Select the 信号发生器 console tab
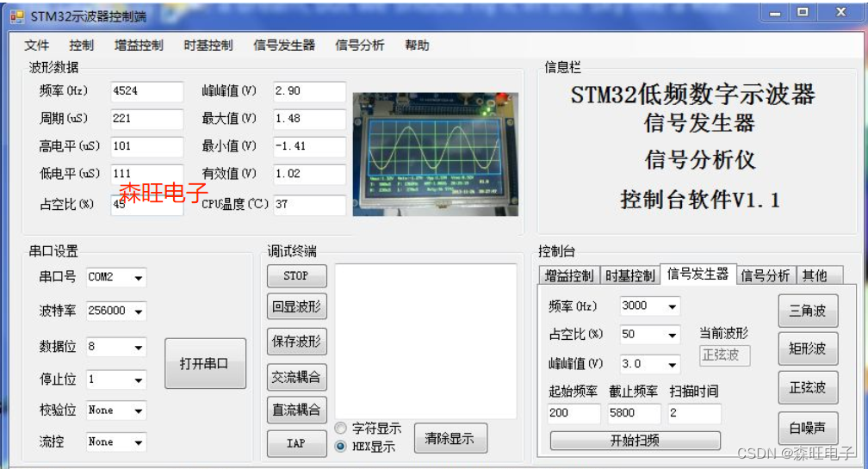 coord(698,274)
